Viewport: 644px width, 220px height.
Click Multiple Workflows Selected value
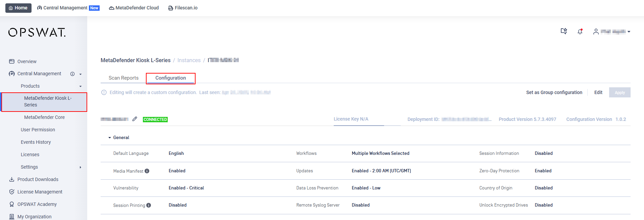[x=380, y=153]
